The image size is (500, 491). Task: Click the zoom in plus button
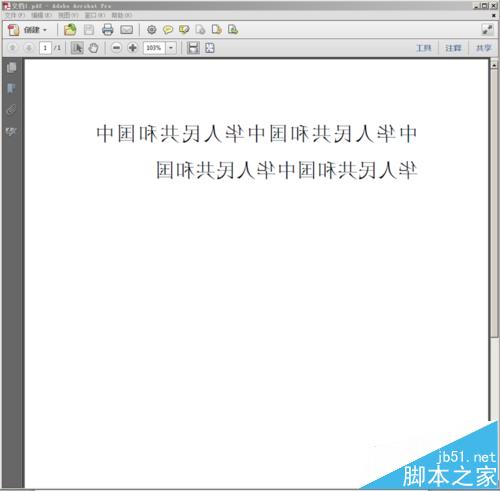click(132, 48)
